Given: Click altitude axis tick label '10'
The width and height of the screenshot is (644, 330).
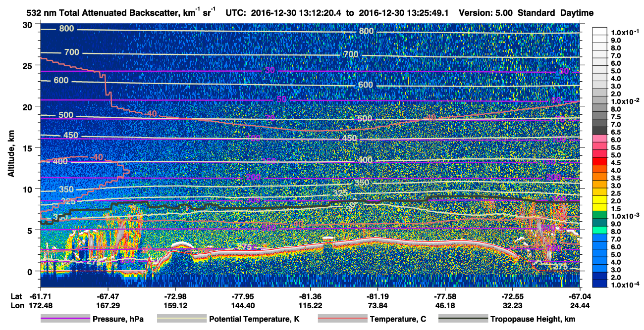Looking at the screenshot, I should (x=28, y=189).
